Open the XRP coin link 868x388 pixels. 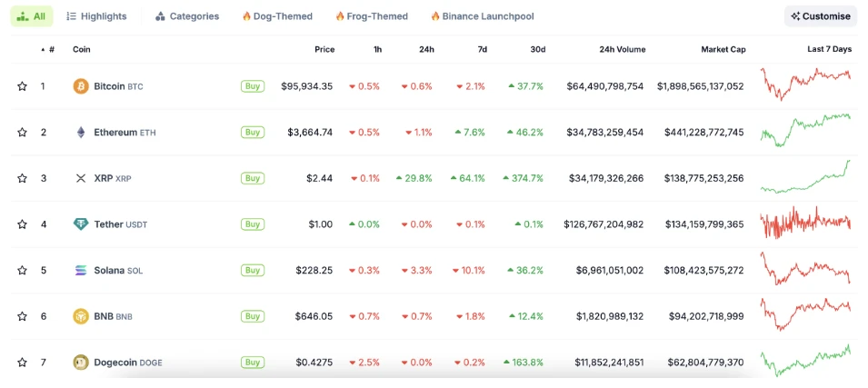[x=113, y=178]
